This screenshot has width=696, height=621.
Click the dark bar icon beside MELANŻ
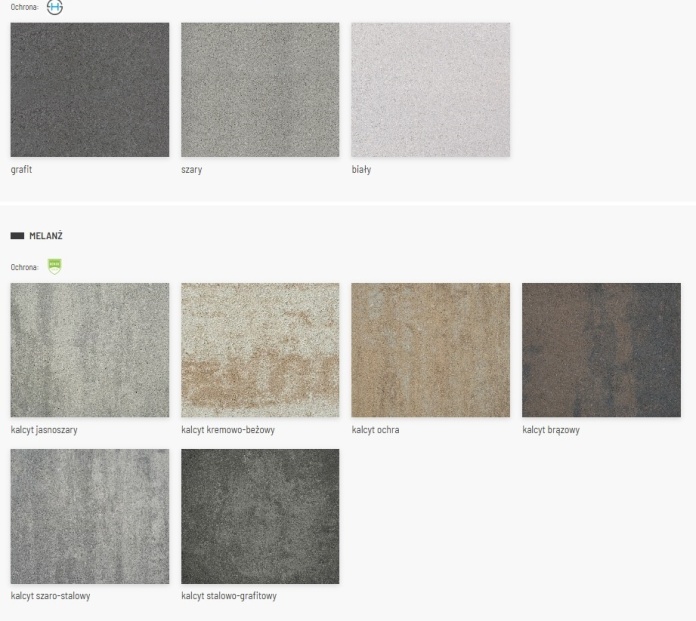coord(17,236)
